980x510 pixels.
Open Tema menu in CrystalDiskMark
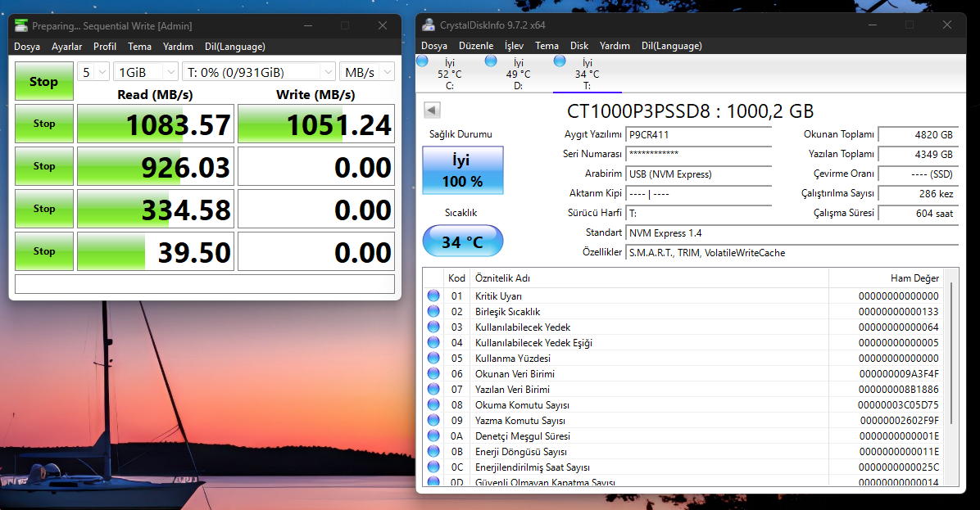[x=139, y=46]
